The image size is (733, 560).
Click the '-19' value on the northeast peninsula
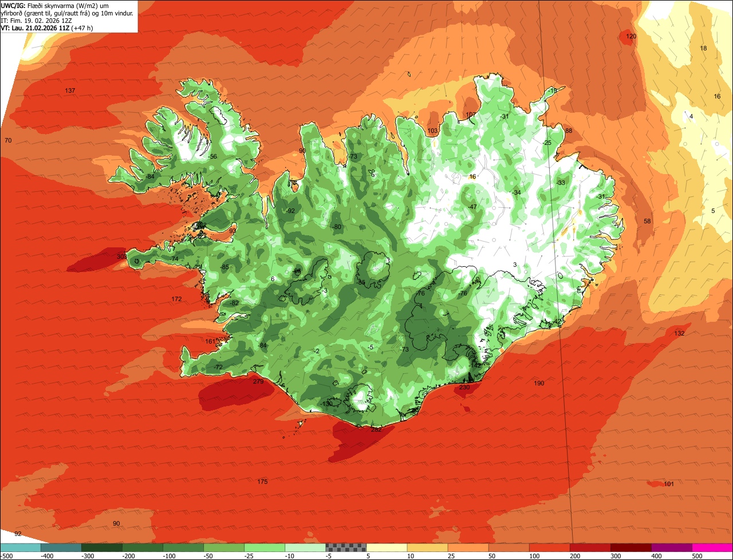[x=552, y=90]
